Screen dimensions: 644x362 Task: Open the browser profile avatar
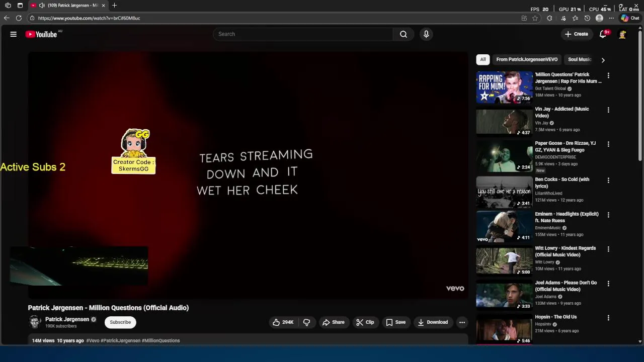599,18
